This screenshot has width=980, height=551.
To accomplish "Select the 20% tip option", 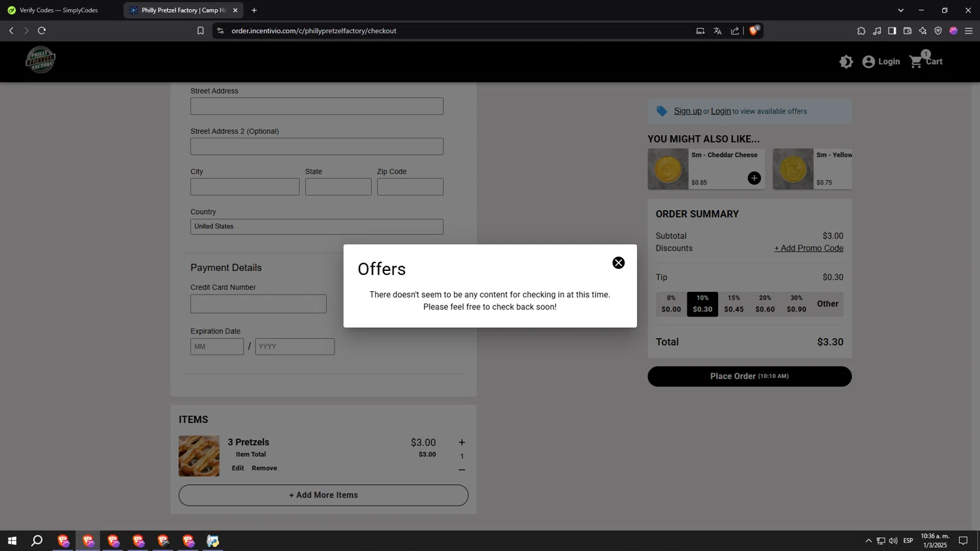I will tap(765, 304).
